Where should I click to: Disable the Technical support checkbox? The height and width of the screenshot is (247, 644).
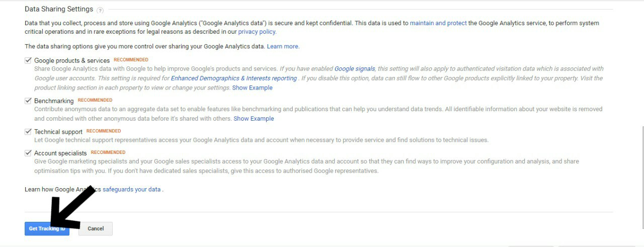click(x=28, y=131)
